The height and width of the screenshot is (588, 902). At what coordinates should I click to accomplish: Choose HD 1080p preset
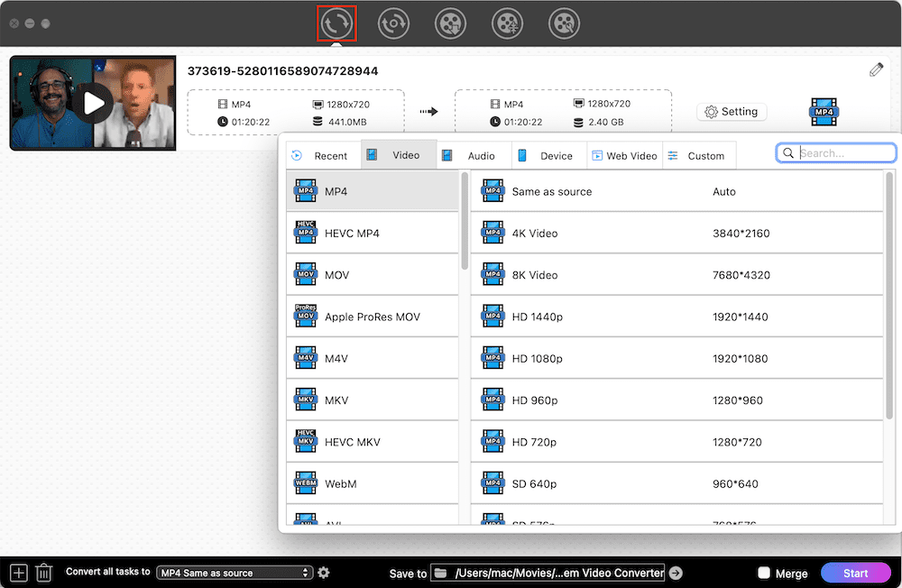(x=676, y=358)
